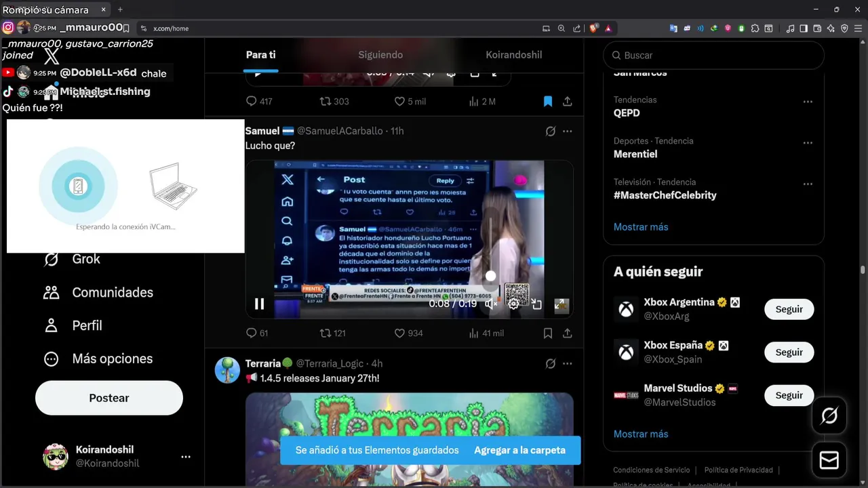The width and height of the screenshot is (868, 488).
Task: Like Samuel's post with 934 likes
Action: [399, 333]
